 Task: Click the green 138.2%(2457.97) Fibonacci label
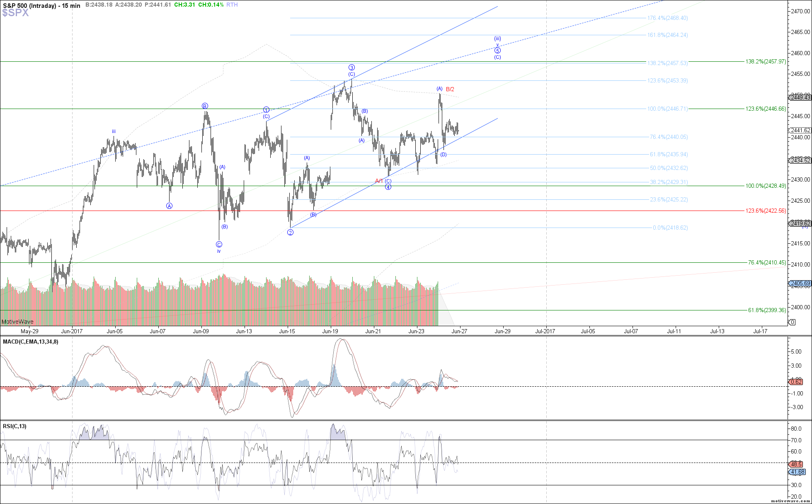[766, 61]
